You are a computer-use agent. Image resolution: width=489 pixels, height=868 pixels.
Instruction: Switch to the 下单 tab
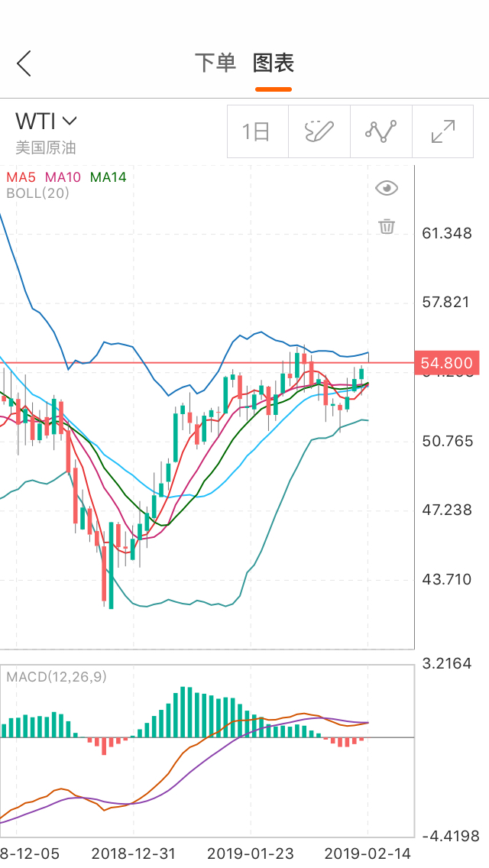[x=215, y=63]
